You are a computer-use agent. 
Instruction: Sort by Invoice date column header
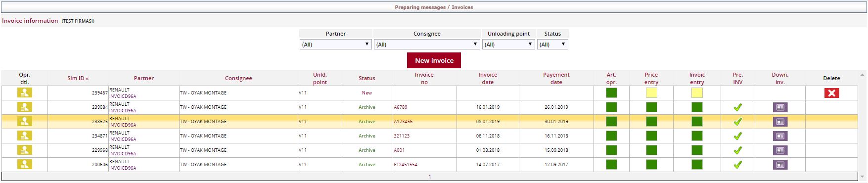click(488, 78)
